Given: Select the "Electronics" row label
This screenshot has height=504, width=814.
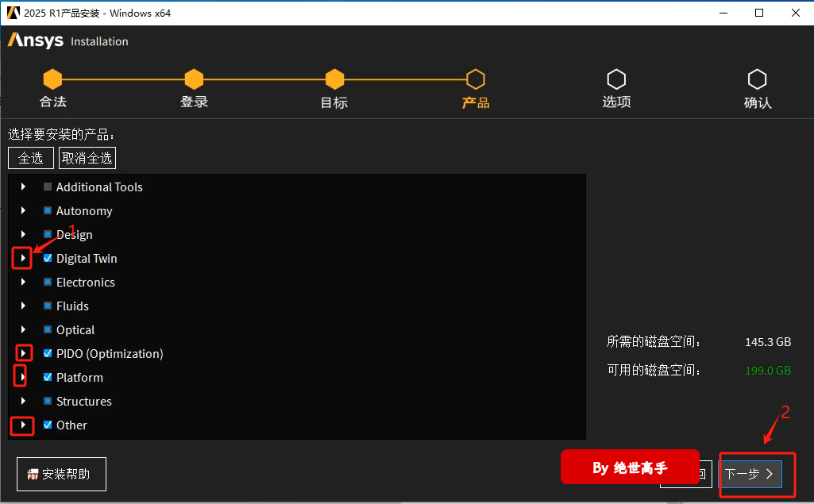Looking at the screenshot, I should (86, 283).
